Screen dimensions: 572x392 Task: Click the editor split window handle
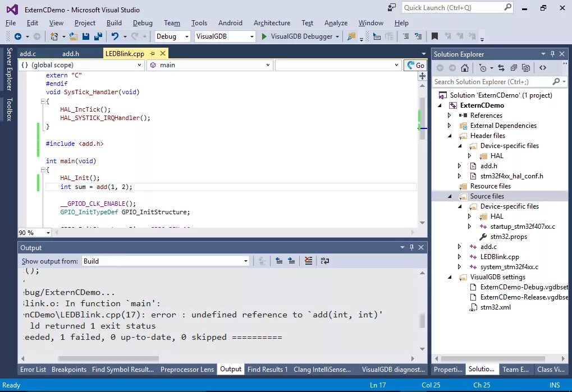pyautogui.click(x=422, y=76)
